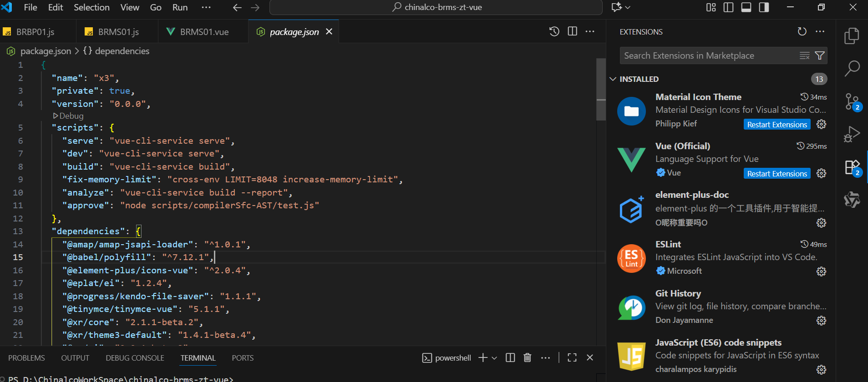This screenshot has height=382, width=868.
Task: Open new terminal launch profile dropdown
Action: pos(494,358)
